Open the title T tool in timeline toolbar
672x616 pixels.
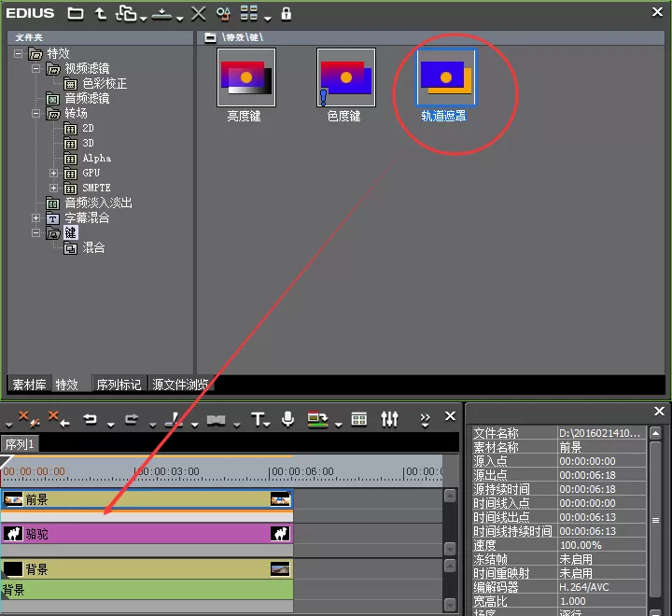pyautogui.click(x=258, y=419)
